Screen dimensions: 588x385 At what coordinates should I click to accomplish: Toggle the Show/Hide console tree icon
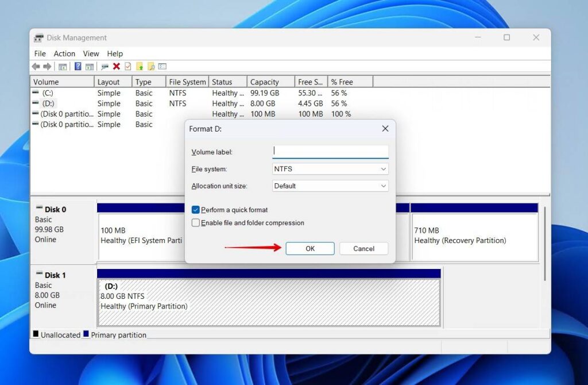click(63, 66)
